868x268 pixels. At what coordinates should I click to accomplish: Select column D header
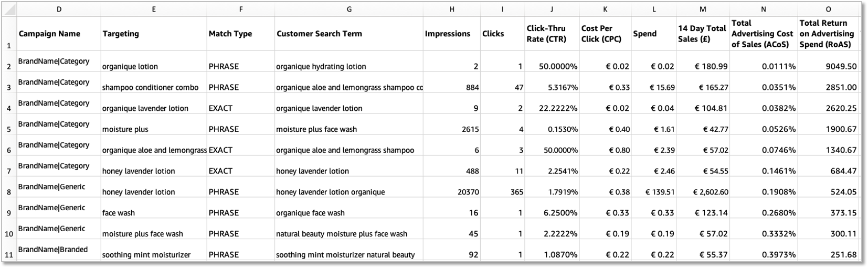[x=59, y=9]
